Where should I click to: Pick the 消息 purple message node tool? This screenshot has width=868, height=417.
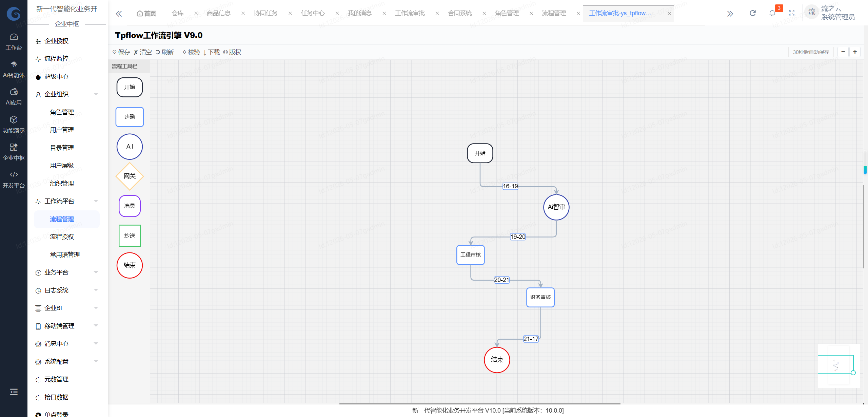130,206
